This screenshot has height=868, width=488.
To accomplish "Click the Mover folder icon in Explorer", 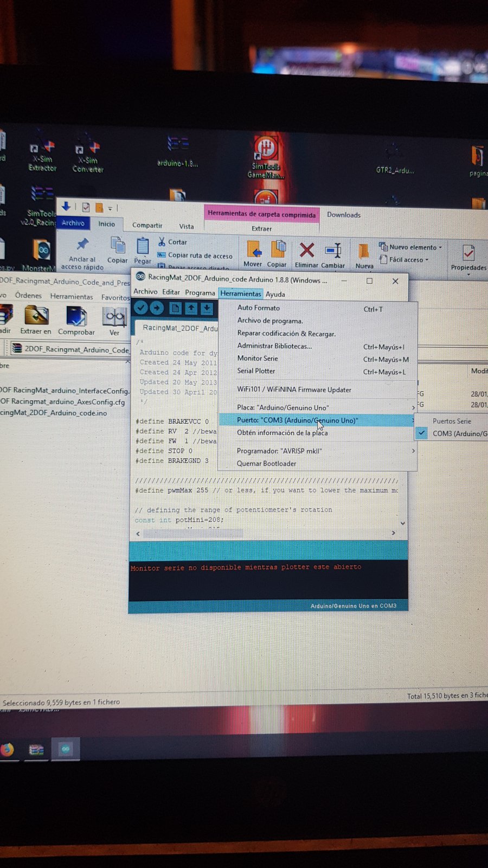I will pyautogui.click(x=253, y=250).
